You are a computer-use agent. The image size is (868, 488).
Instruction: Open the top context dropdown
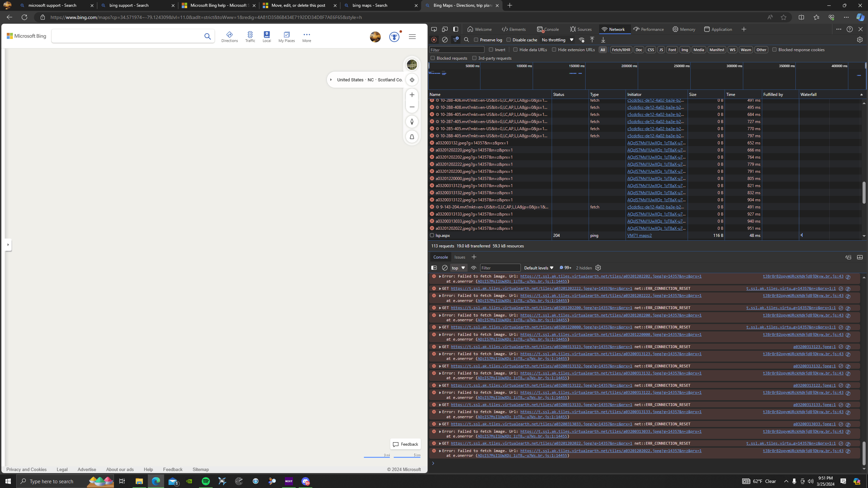coord(458,268)
